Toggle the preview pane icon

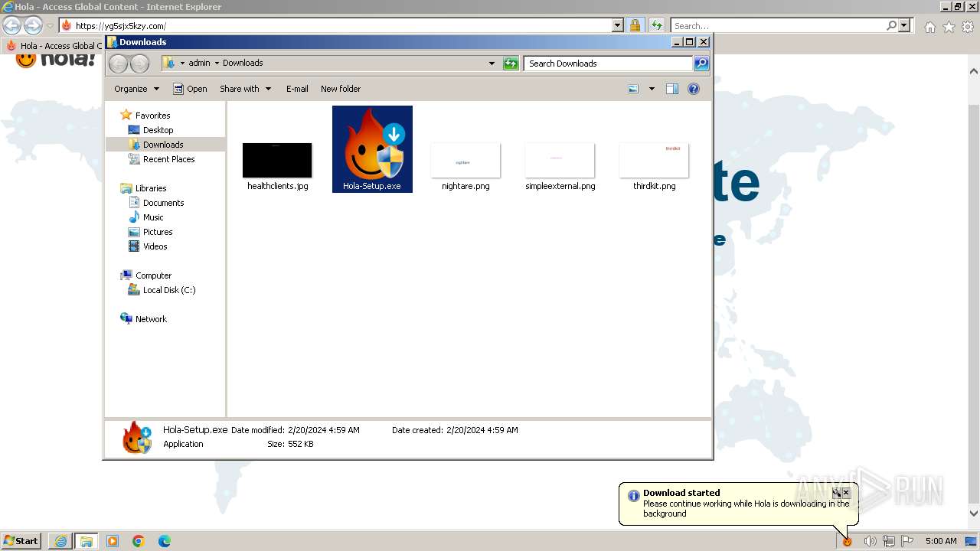[x=672, y=89]
